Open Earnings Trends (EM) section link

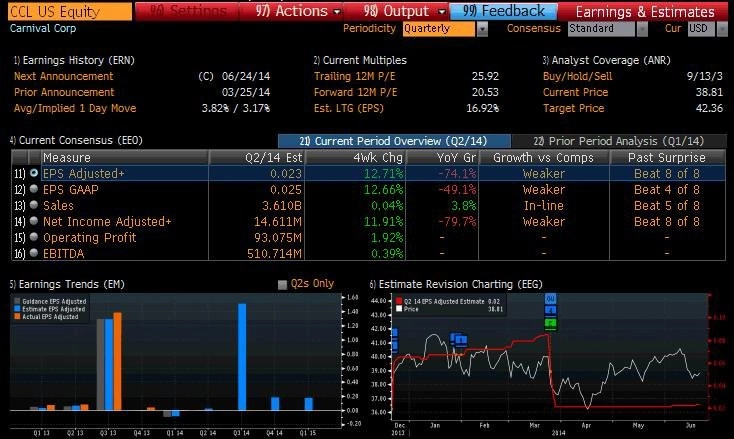[67, 285]
